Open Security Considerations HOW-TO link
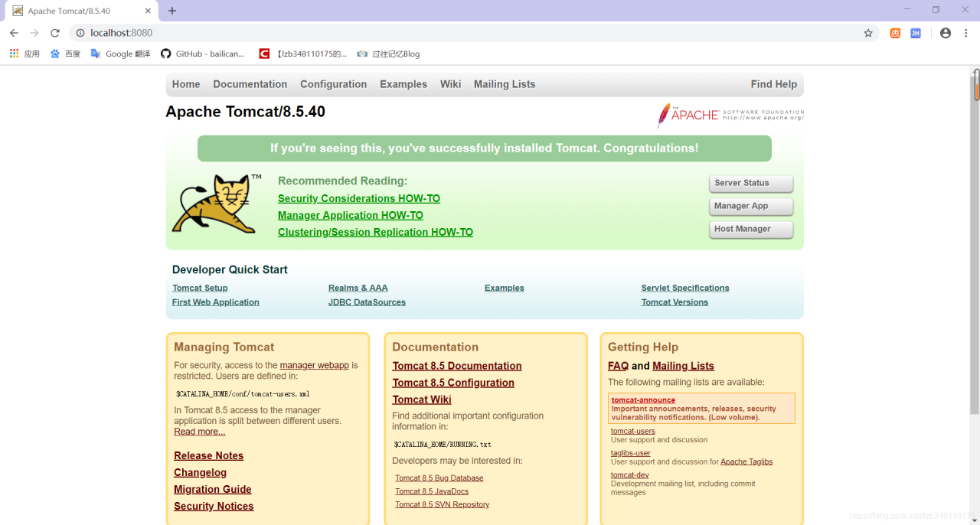This screenshot has width=980, height=525. point(359,198)
